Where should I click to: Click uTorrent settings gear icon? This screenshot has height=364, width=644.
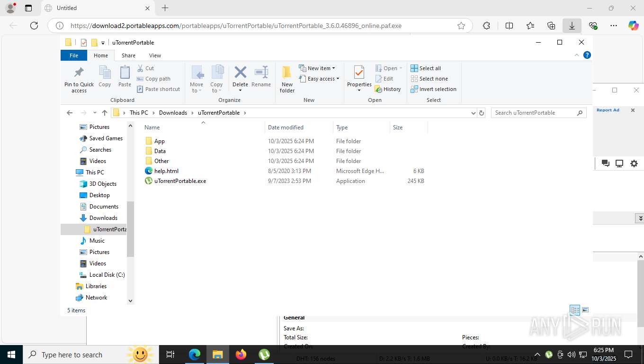point(634,164)
